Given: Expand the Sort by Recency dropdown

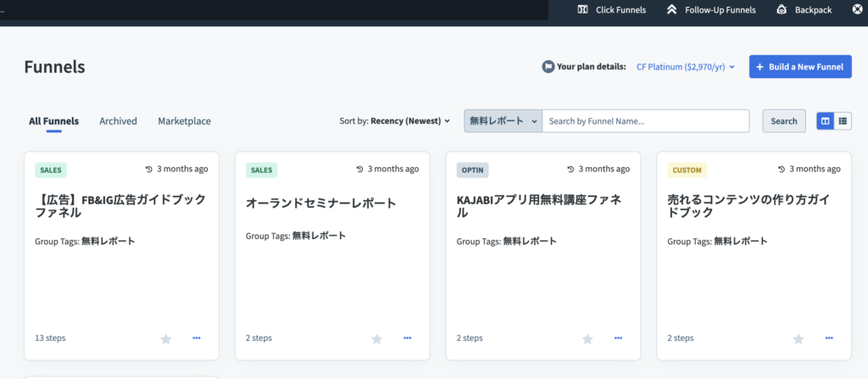Looking at the screenshot, I should (x=395, y=120).
